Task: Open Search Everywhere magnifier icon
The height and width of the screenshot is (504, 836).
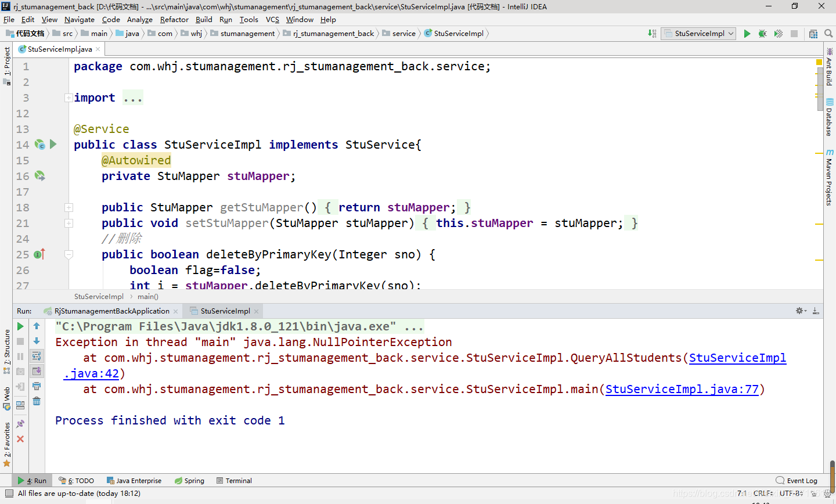Action: pyautogui.click(x=828, y=34)
